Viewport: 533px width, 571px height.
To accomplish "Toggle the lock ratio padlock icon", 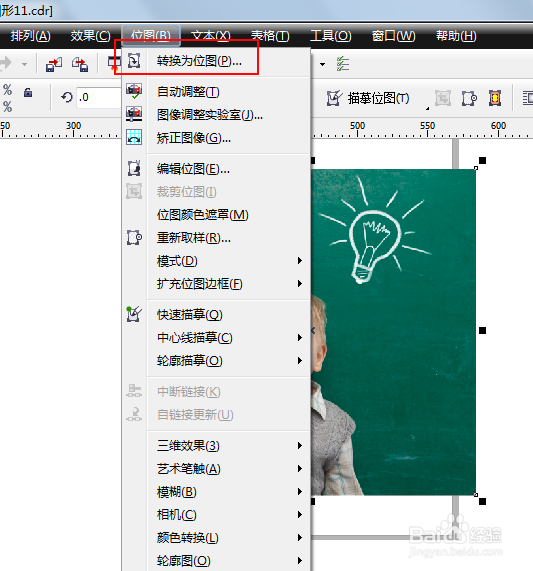I will (x=28, y=92).
